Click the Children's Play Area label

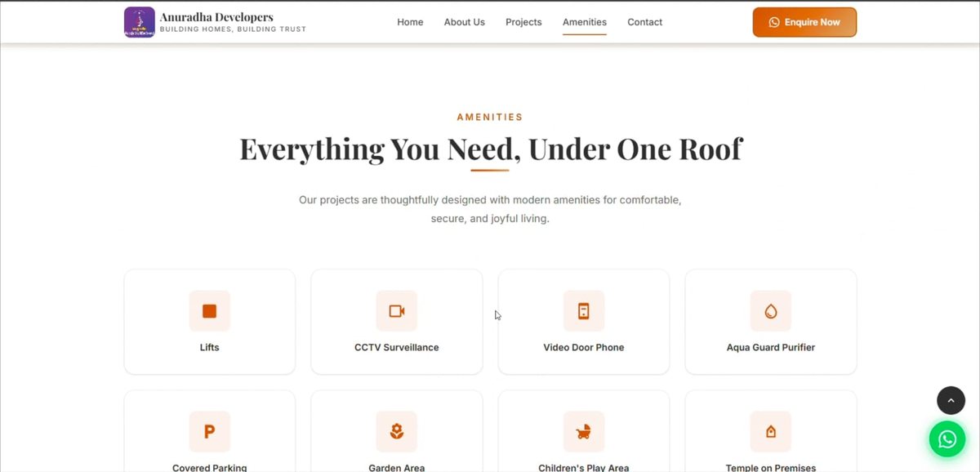coord(584,468)
